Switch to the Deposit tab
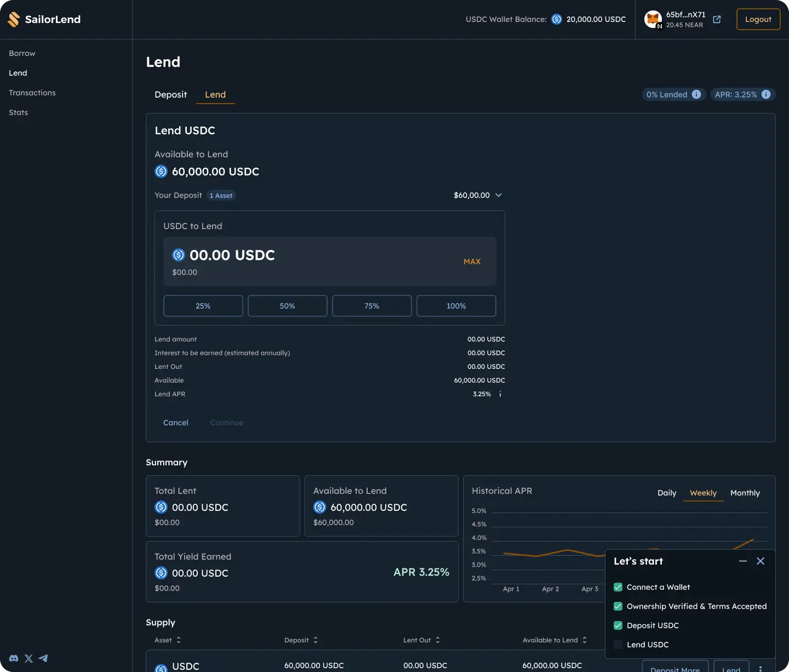This screenshot has width=789, height=672. (x=170, y=95)
